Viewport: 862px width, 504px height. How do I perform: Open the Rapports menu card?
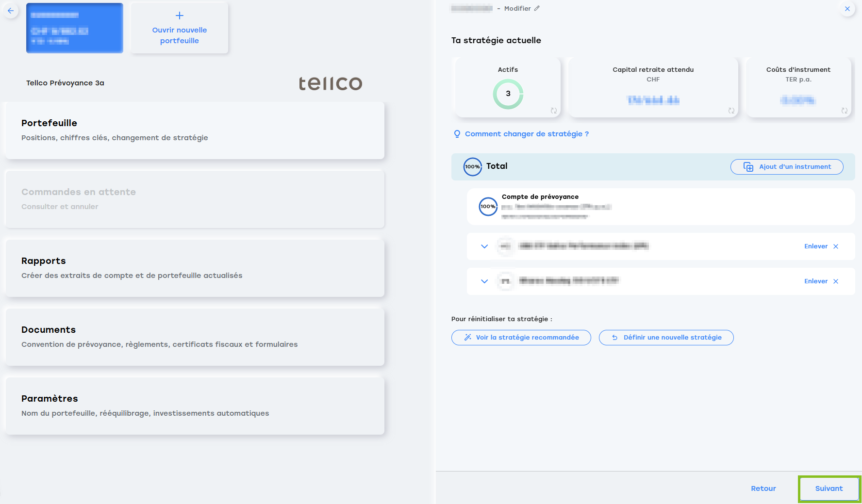[x=195, y=268]
